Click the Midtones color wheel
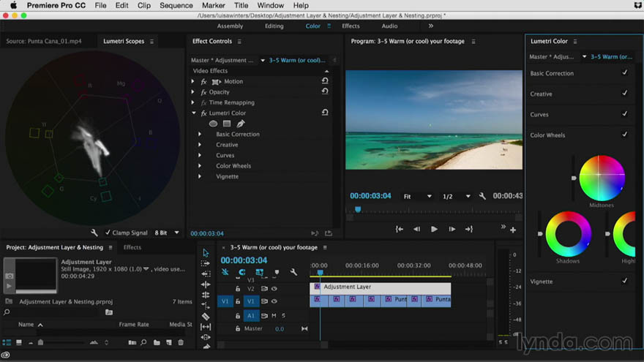The width and height of the screenshot is (644, 362). pyautogui.click(x=602, y=178)
